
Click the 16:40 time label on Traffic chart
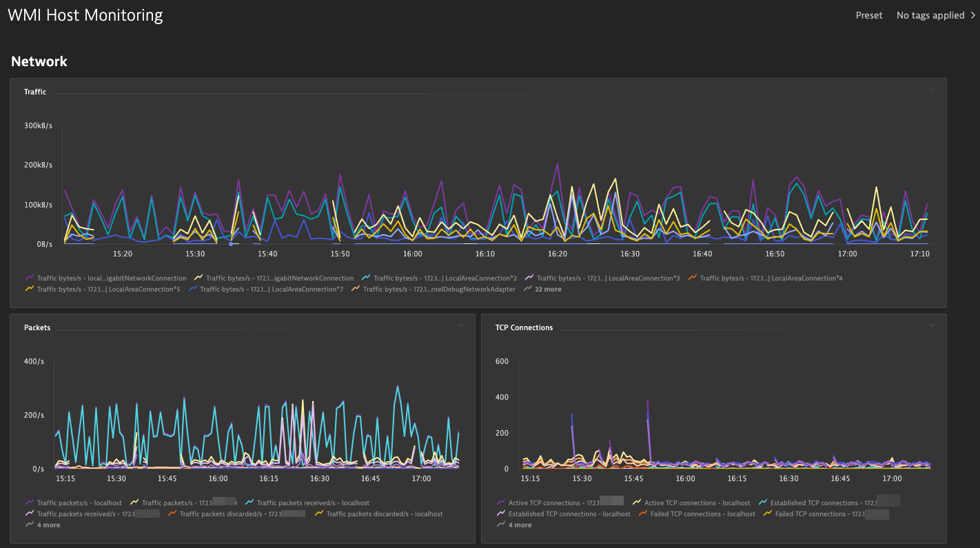pos(702,254)
